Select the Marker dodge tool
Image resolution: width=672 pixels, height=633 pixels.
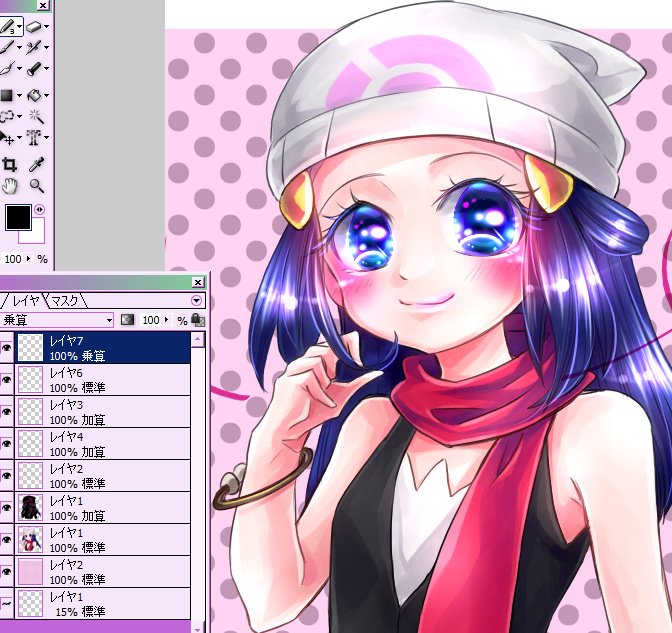click(x=33, y=69)
